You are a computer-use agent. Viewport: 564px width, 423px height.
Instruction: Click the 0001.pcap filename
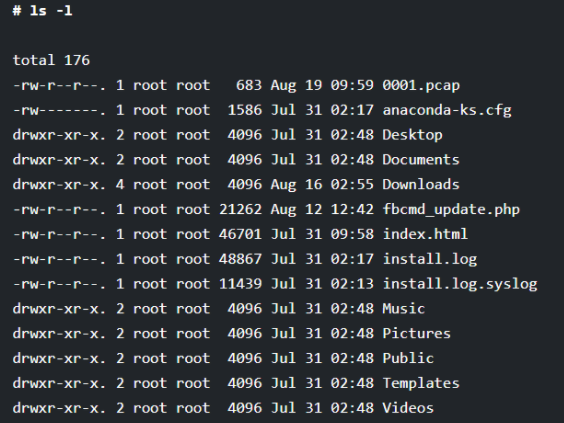click(421, 86)
